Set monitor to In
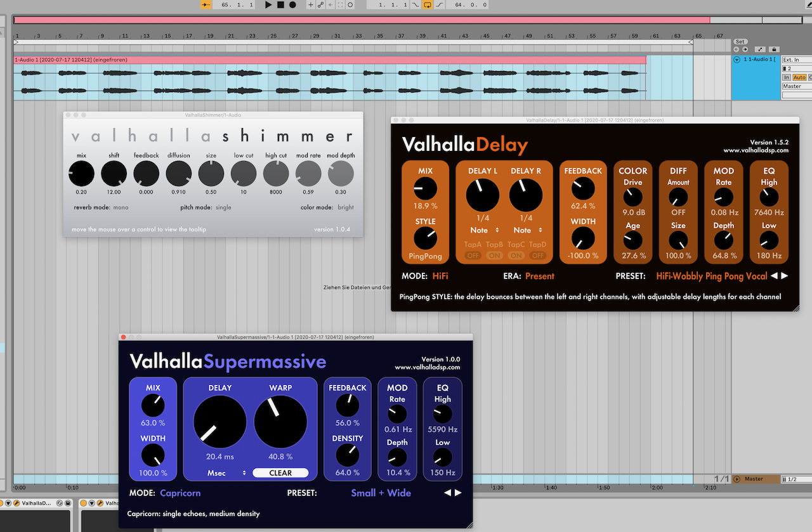 point(786,77)
